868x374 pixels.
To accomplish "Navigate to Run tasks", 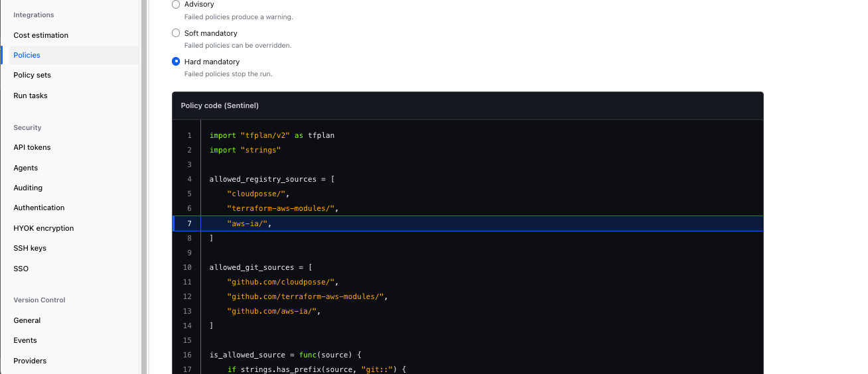I will pyautogui.click(x=31, y=95).
